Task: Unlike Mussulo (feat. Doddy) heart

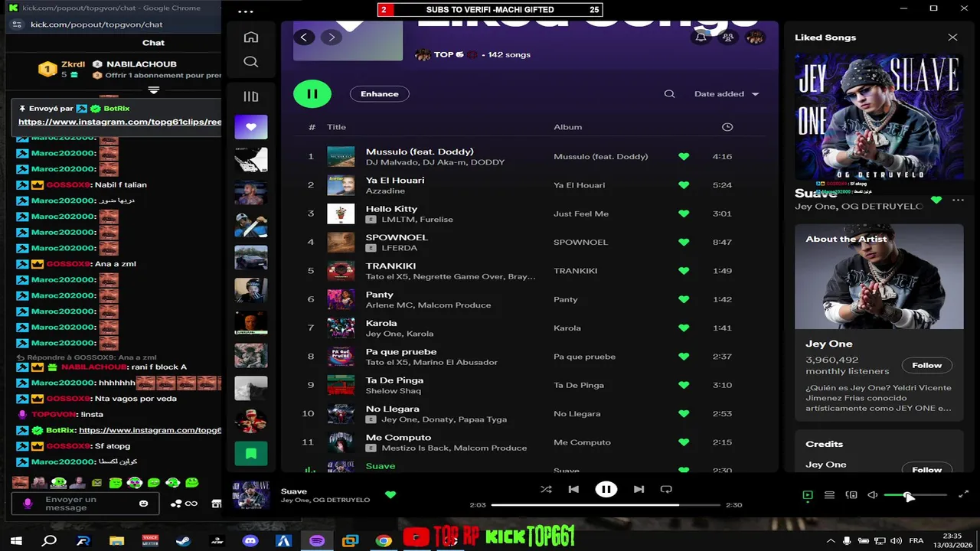Action: pos(684,156)
